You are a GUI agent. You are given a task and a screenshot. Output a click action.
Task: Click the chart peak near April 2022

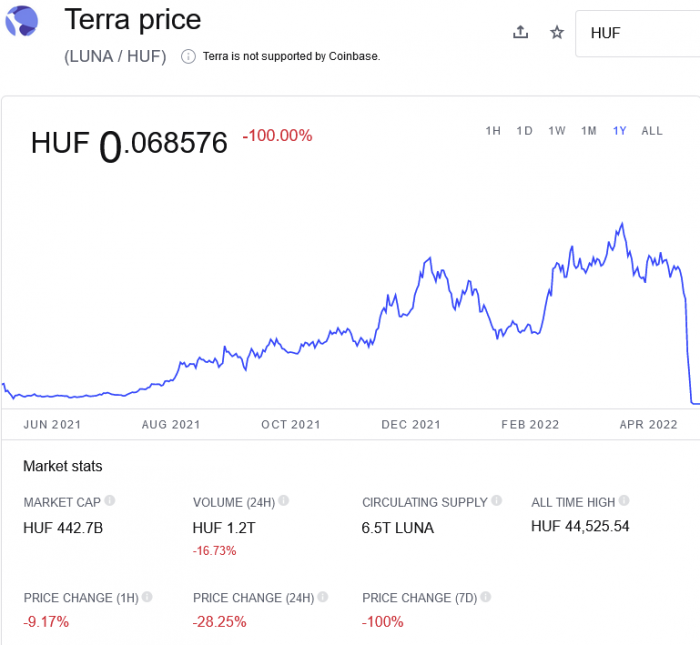(623, 224)
